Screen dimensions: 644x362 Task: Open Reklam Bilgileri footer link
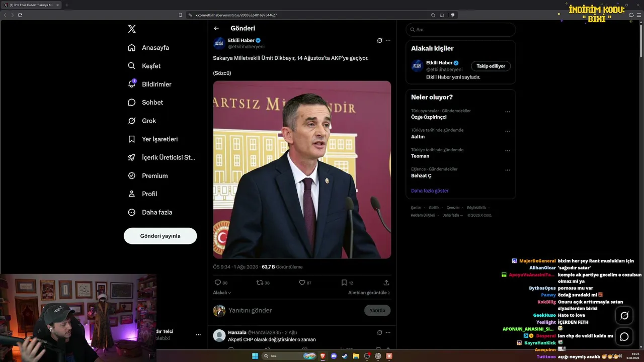pyautogui.click(x=423, y=215)
